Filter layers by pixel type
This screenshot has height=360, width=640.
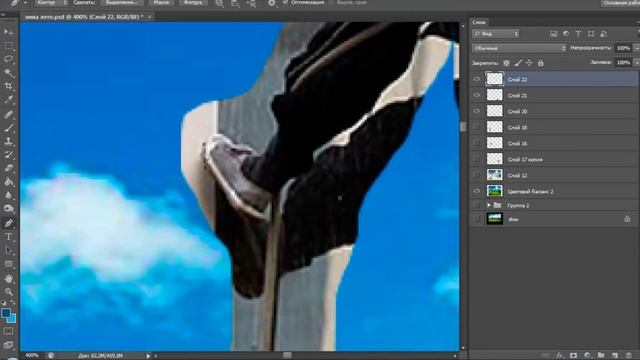(553, 34)
